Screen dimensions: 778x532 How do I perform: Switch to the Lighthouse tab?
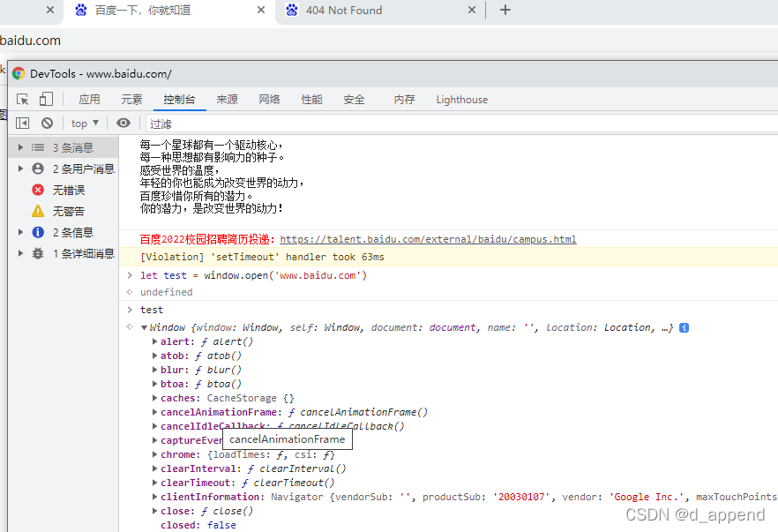(462, 99)
